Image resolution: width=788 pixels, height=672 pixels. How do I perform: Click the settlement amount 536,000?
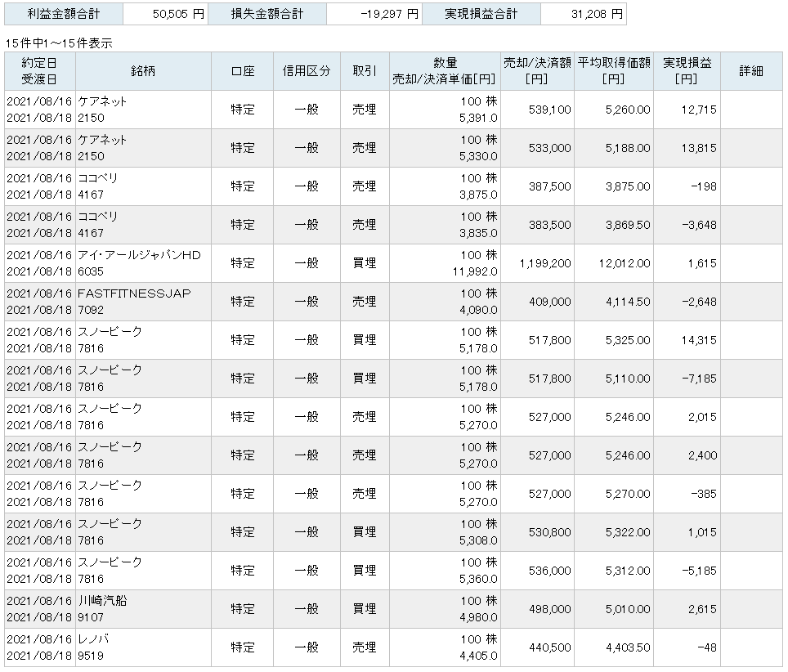[x=550, y=571]
